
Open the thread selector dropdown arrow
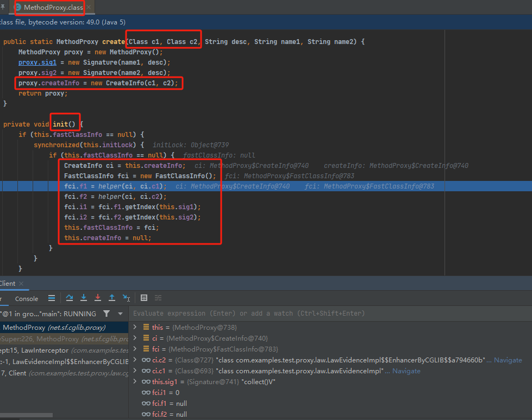tap(120, 314)
